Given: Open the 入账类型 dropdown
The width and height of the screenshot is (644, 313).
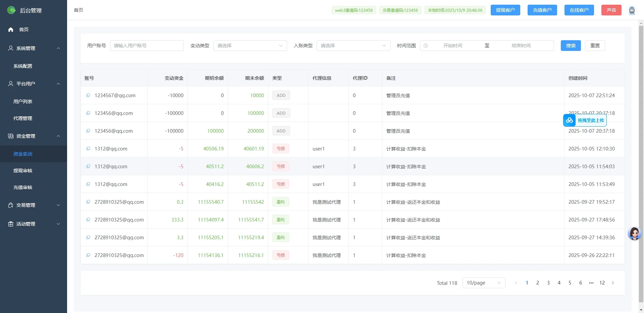Looking at the screenshot, I should [x=354, y=45].
